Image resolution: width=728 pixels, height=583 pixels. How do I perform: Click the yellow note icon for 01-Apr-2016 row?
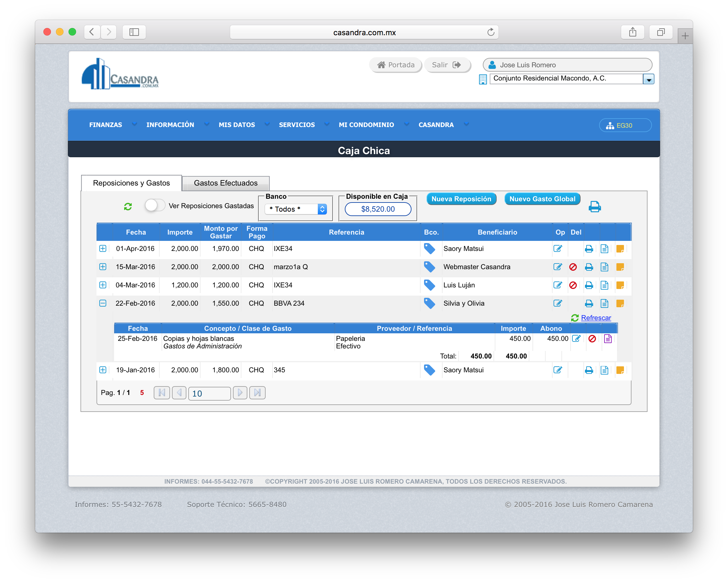click(620, 249)
